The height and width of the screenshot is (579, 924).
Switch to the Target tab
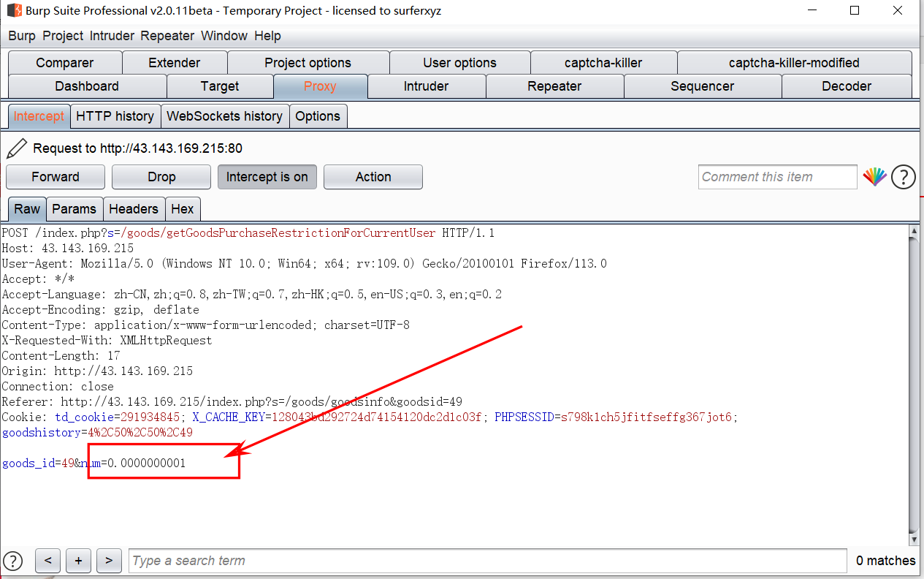(x=220, y=86)
